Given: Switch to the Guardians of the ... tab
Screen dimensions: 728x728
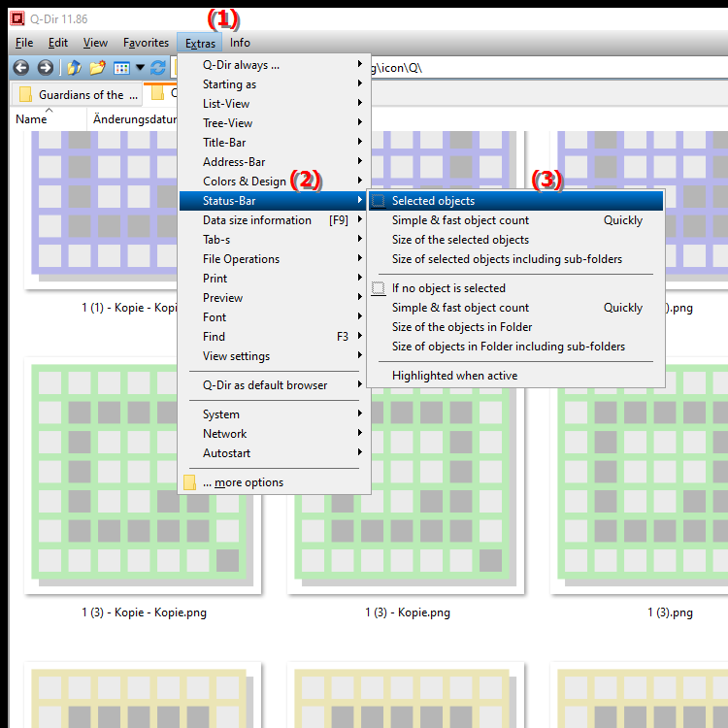Looking at the screenshot, I should point(77,95).
